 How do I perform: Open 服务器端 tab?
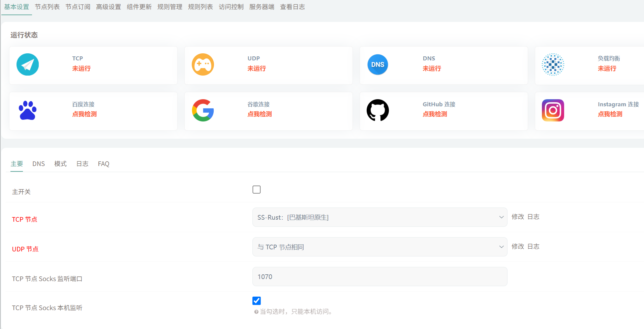(262, 7)
